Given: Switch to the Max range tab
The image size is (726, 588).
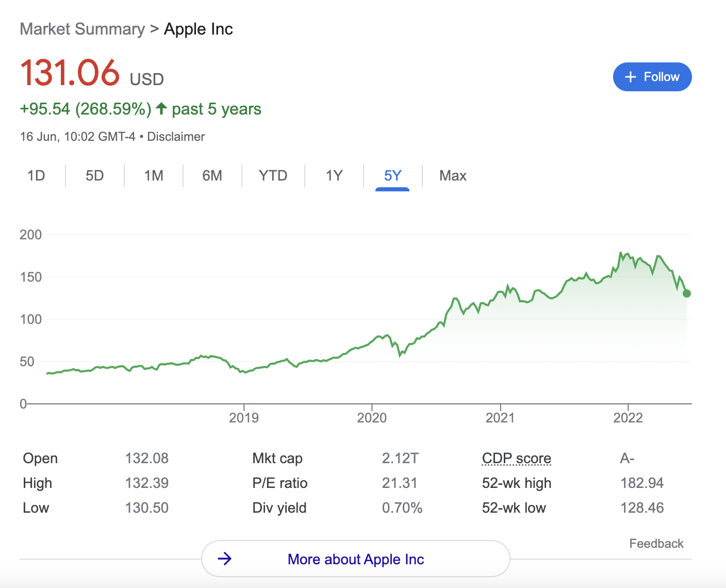Looking at the screenshot, I should click(453, 176).
